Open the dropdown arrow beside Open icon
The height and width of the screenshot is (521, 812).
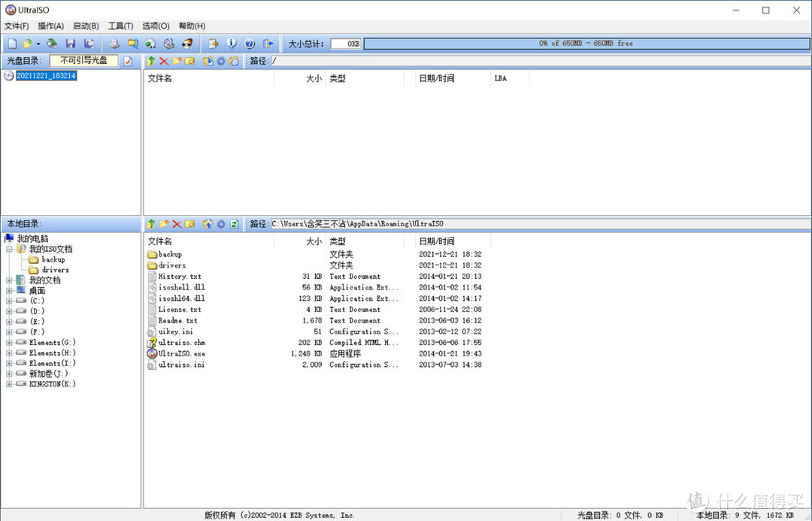point(38,44)
